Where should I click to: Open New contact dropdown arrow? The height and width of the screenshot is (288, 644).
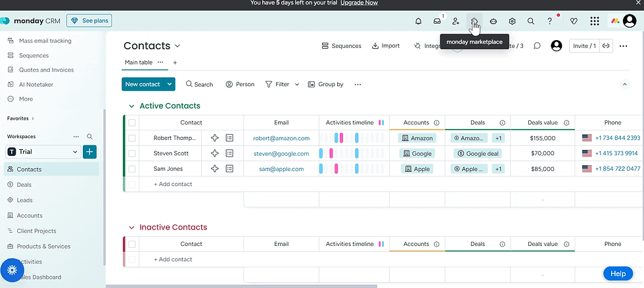coord(170,84)
